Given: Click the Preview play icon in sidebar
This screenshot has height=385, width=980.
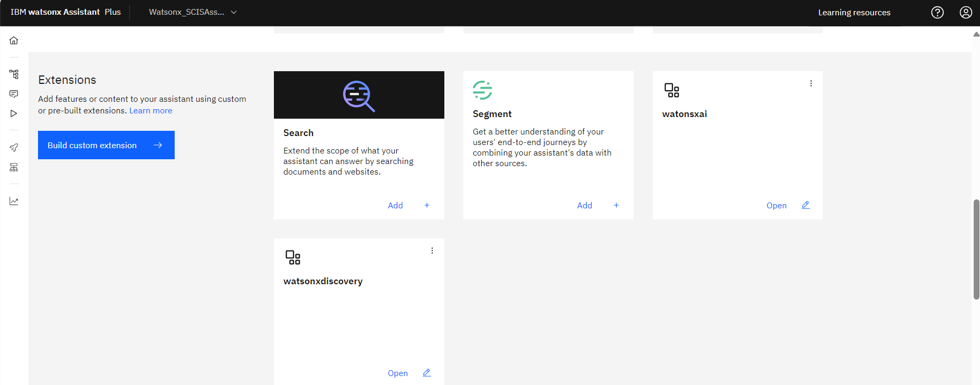Looking at the screenshot, I should [14, 113].
